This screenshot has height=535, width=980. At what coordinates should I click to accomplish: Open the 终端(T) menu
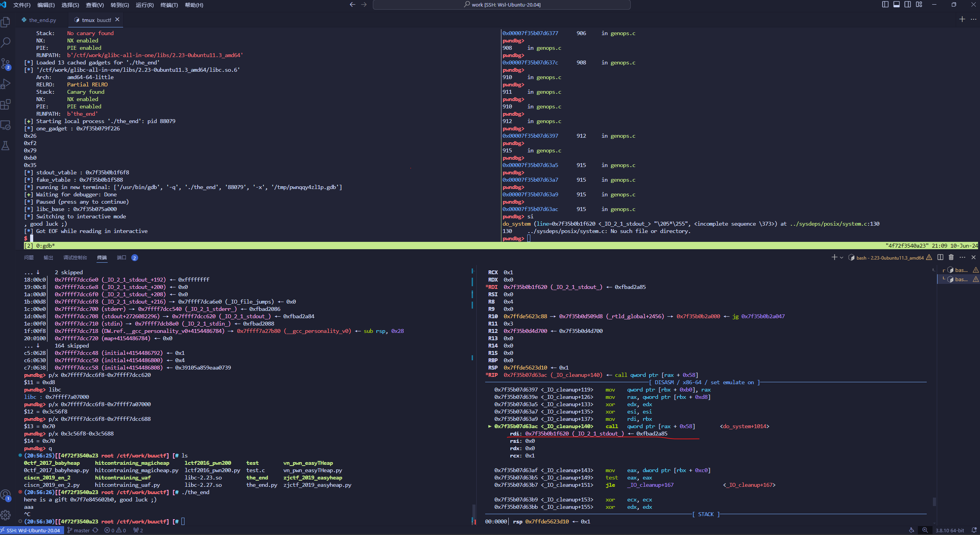169,5
